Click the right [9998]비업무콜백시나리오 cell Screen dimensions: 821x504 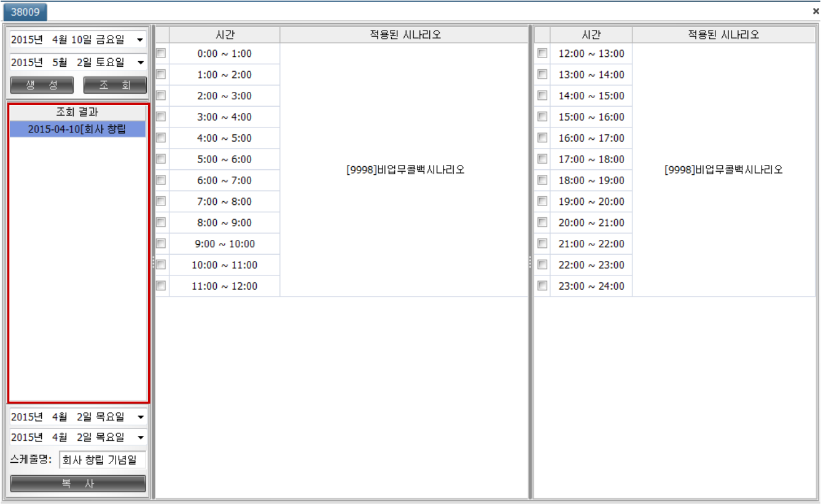[x=724, y=170]
